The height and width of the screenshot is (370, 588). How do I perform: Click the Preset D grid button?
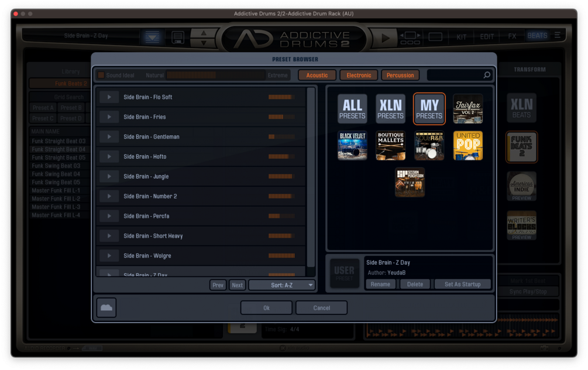coord(71,118)
